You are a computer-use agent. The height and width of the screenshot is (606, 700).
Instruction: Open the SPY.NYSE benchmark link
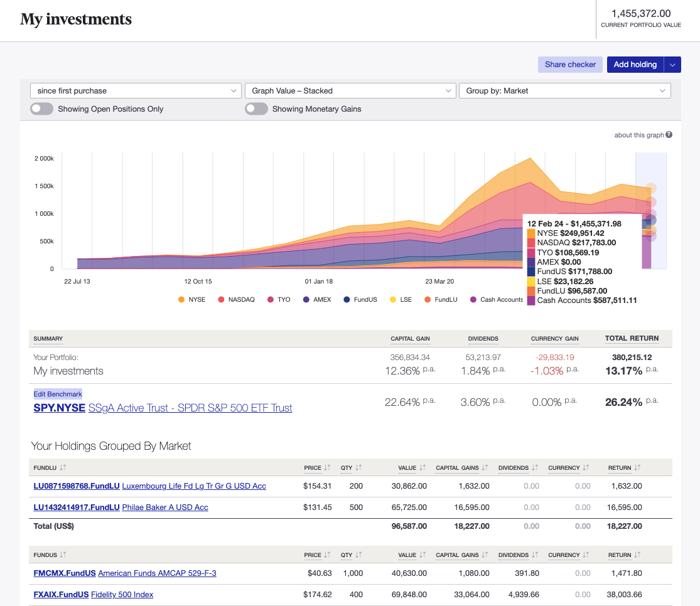(x=60, y=408)
